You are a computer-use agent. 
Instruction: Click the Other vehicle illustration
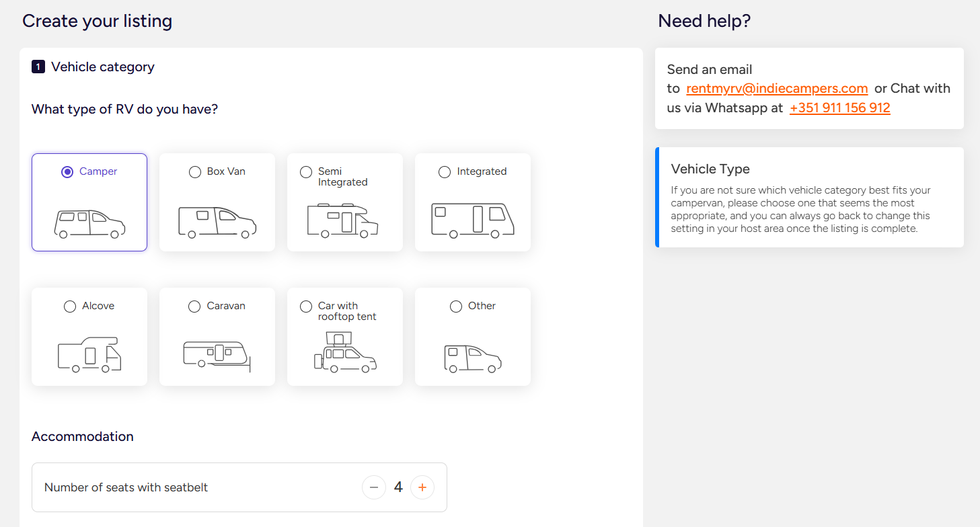click(x=473, y=359)
